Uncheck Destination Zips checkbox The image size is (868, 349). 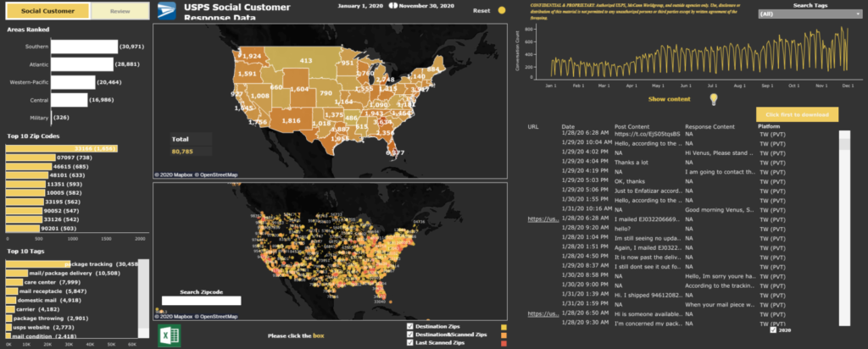pos(409,326)
